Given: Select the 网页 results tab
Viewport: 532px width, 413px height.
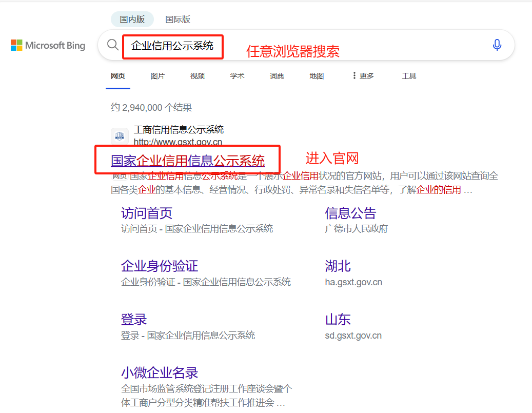Looking at the screenshot, I should click(117, 76).
